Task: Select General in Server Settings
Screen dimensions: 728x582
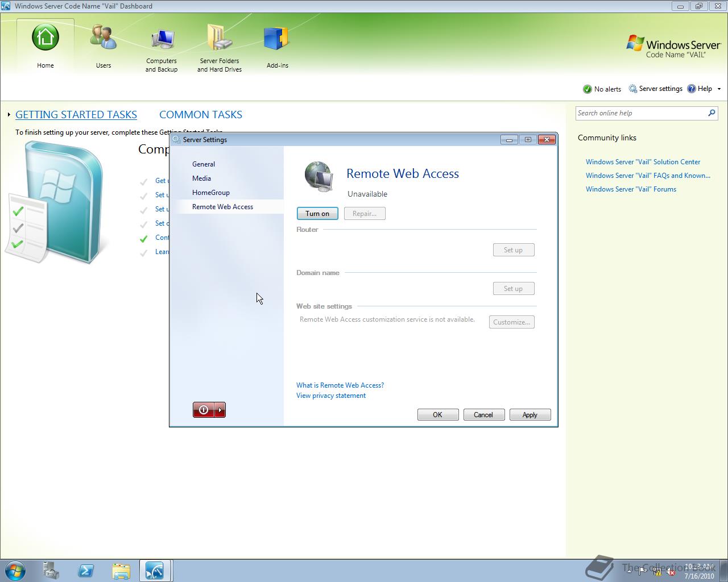Action: [x=204, y=164]
